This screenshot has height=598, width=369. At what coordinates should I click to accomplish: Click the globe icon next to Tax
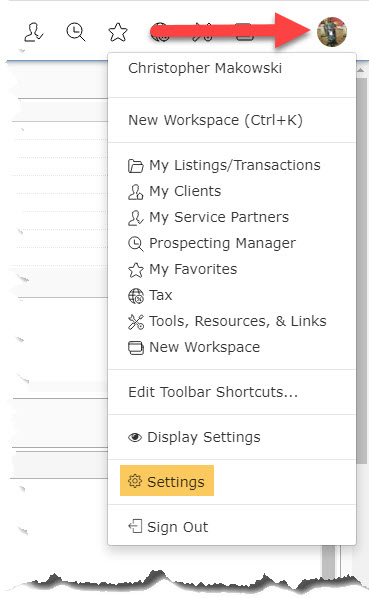(x=136, y=296)
